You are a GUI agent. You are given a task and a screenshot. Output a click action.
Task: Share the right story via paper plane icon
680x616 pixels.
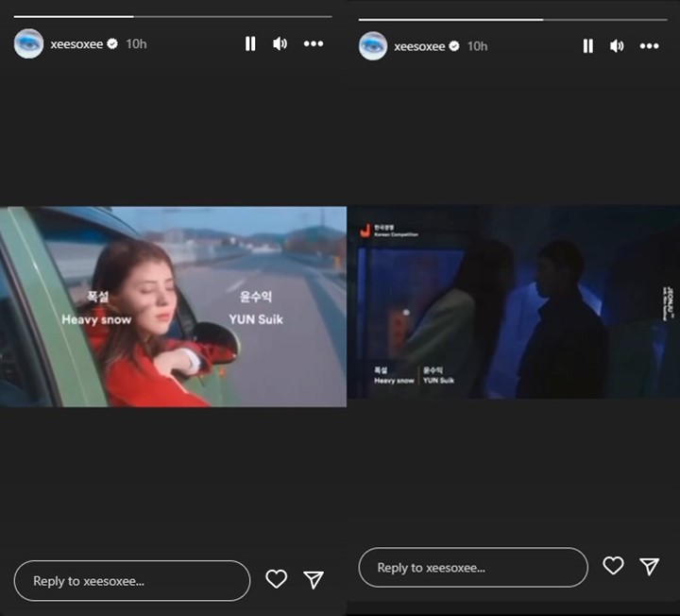(x=650, y=566)
